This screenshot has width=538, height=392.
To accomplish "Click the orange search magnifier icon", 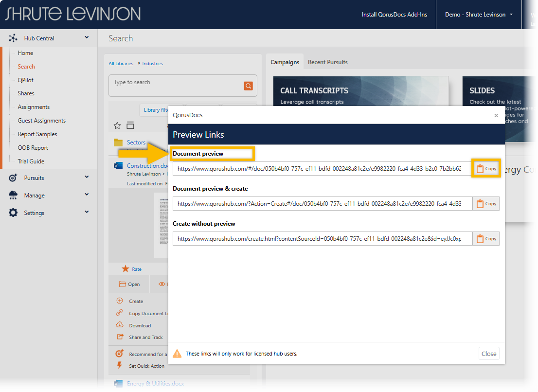I will tap(248, 86).
